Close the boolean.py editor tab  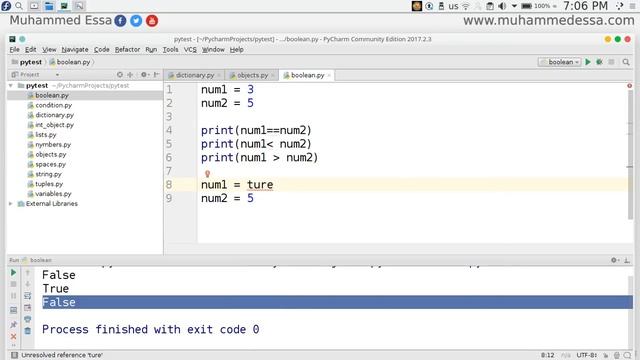329,76
